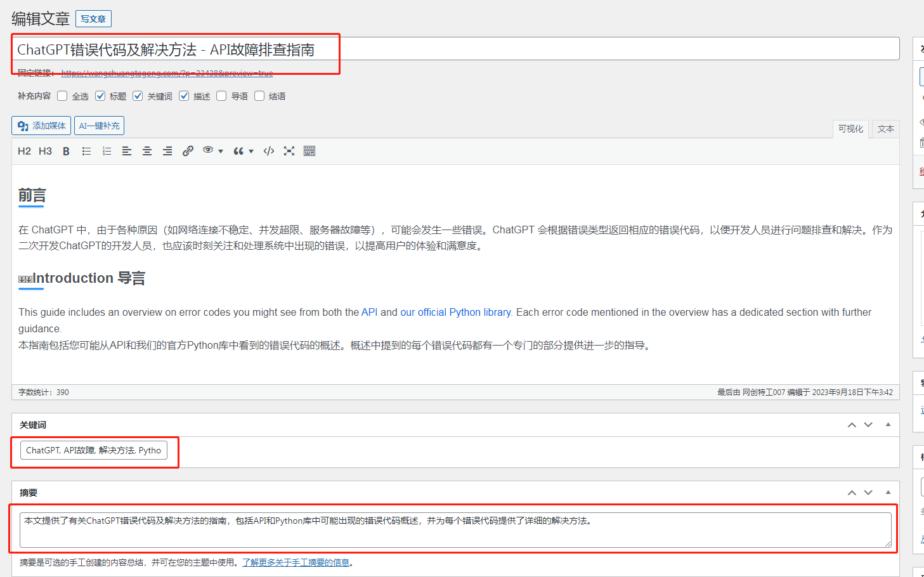Switch to the 可视化 editor tab
This screenshot has height=577, width=924.
pos(850,129)
